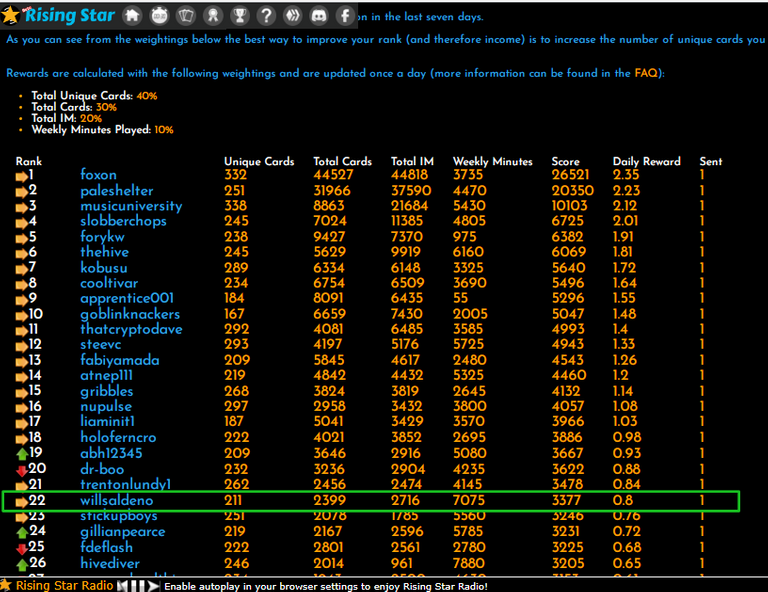Open the stopwatch missions icon
The height and width of the screenshot is (592, 768).
click(159, 16)
